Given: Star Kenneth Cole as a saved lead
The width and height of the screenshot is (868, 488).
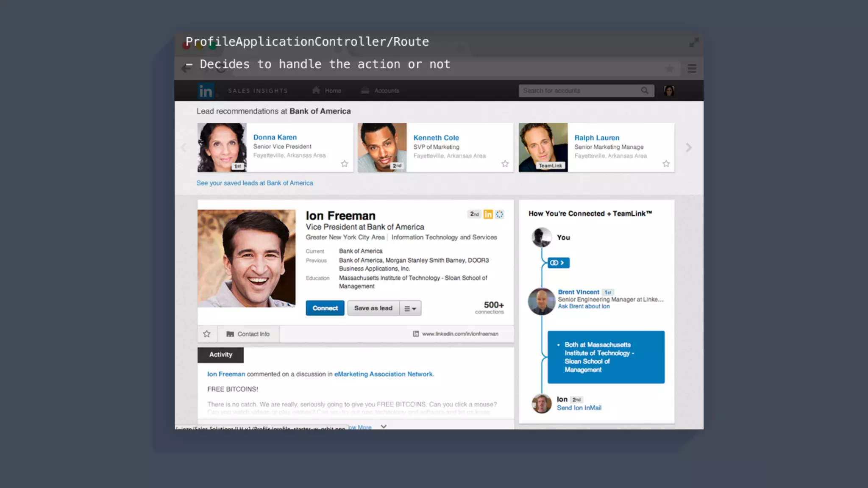Looking at the screenshot, I should (x=505, y=164).
